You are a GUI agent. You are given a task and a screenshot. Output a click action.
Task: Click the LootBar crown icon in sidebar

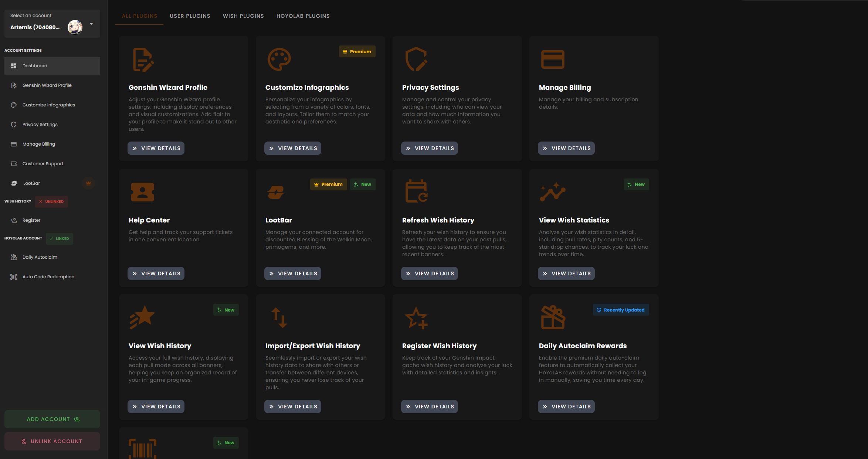(x=88, y=183)
